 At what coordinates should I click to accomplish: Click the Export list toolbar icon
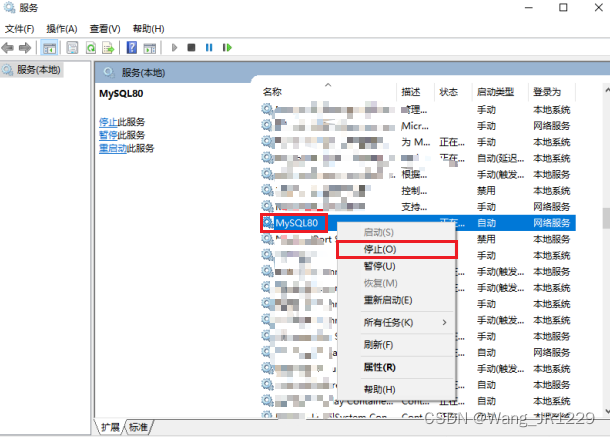pyautogui.click(x=109, y=48)
